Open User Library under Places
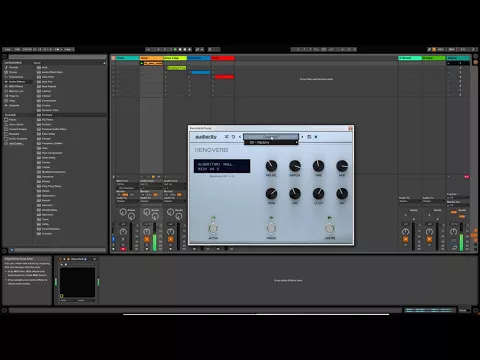This screenshot has width=480, height=360. [16, 124]
